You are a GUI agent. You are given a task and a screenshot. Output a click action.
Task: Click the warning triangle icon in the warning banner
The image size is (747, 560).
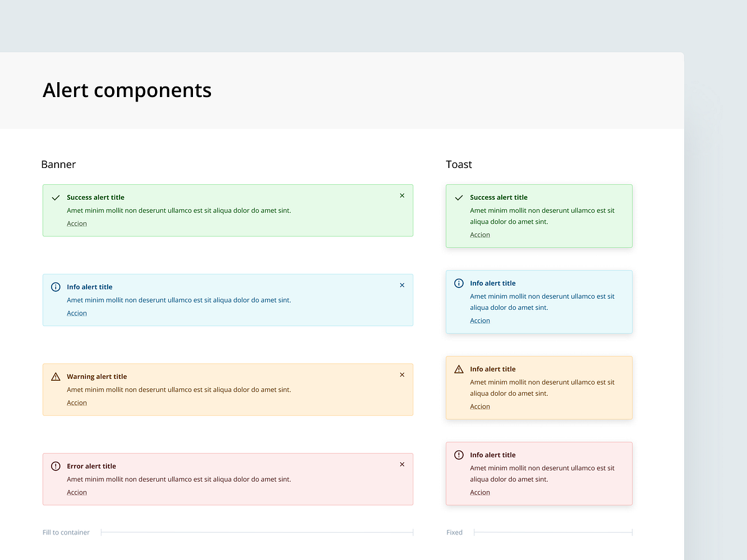click(55, 376)
